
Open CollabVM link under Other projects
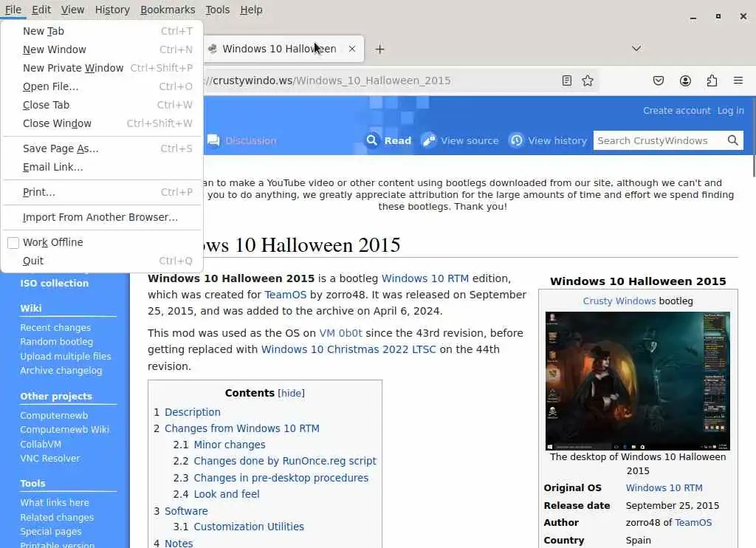point(41,445)
